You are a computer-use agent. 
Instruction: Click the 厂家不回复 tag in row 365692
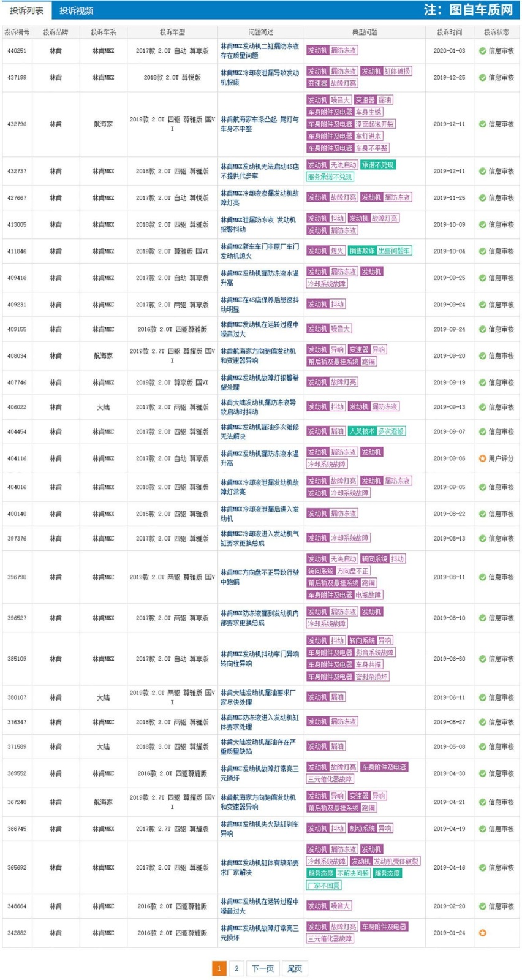tap(324, 886)
